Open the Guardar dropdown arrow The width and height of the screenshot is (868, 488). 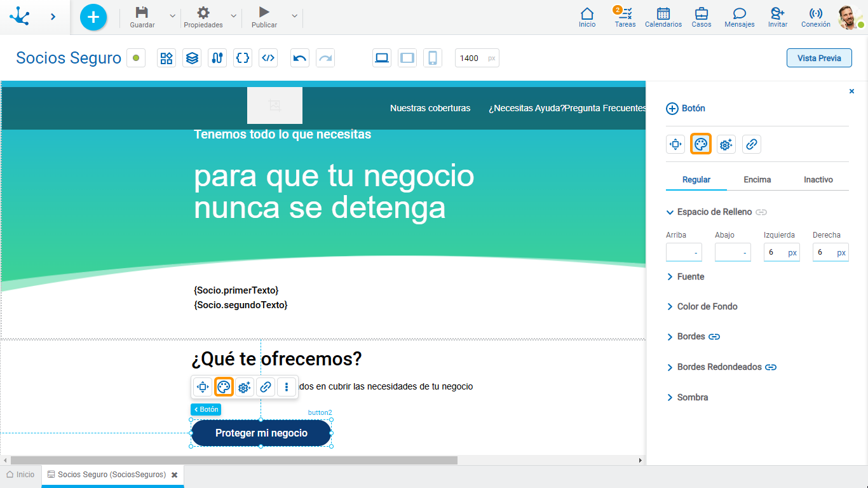tap(173, 15)
